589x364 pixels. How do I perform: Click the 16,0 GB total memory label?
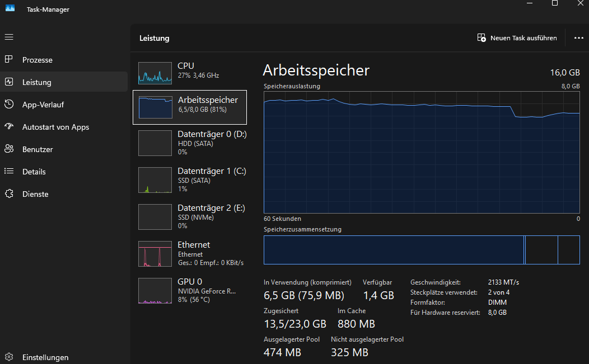pyautogui.click(x=565, y=73)
